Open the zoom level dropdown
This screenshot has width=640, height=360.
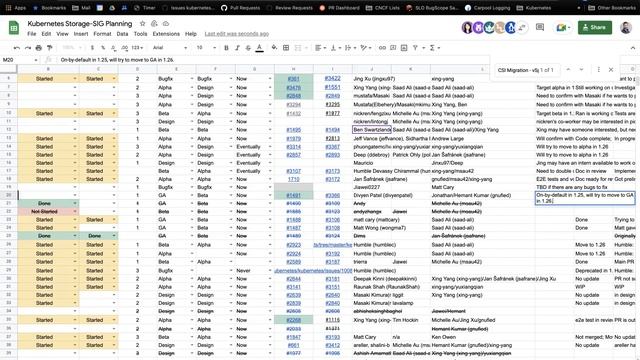[x=71, y=48]
